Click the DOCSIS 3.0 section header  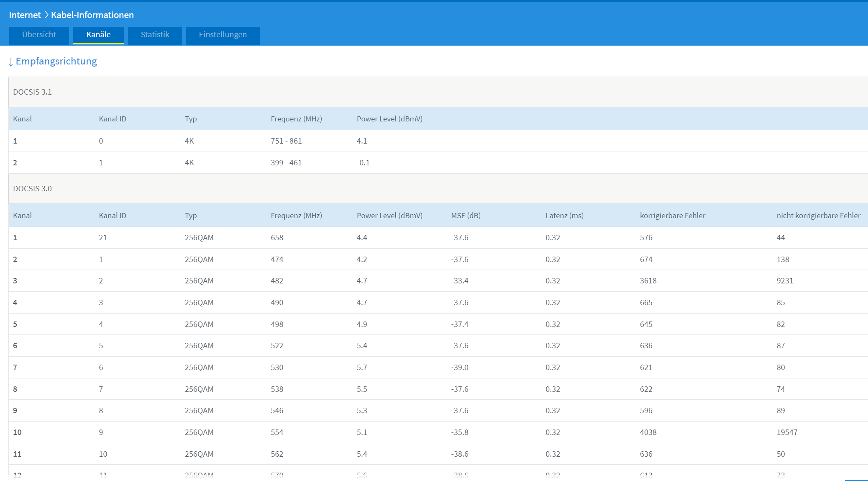[32, 189]
